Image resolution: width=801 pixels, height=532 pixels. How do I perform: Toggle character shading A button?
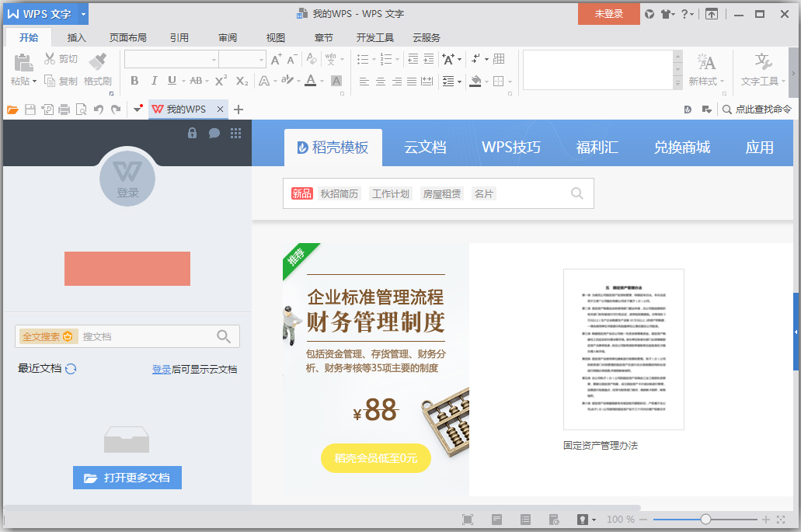(x=336, y=81)
